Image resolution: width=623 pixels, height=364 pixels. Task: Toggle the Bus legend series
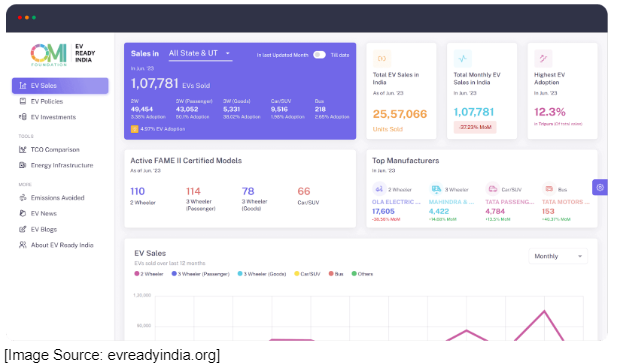336,274
